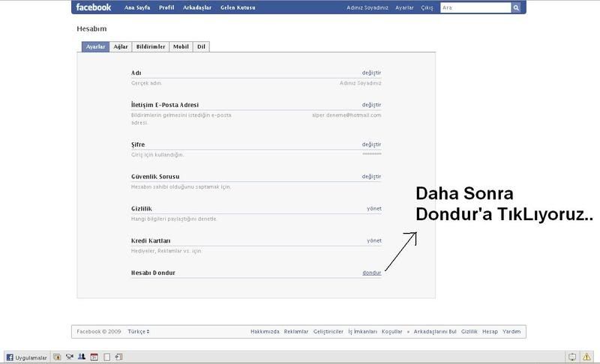600x364 pixels.
Task: Open Koşullar footer link
Action: coord(391,332)
